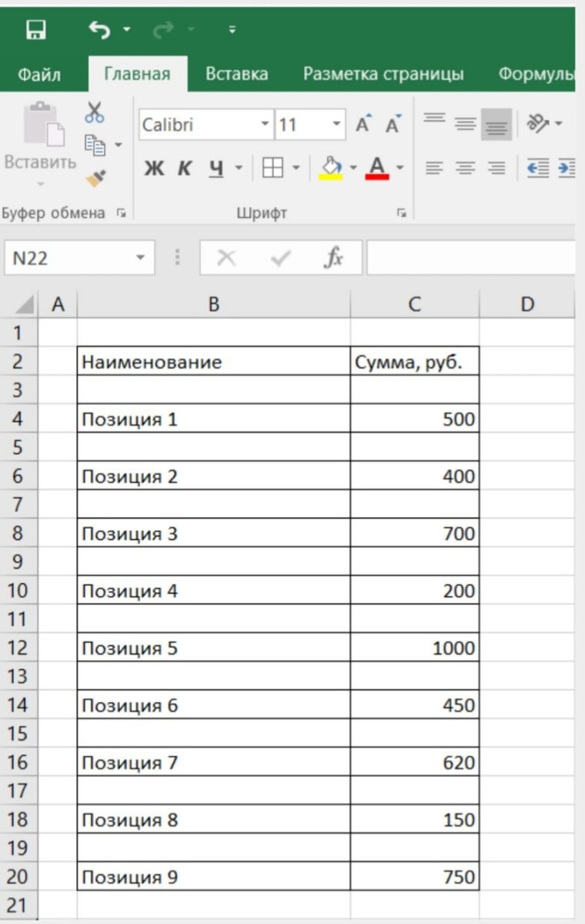Click the Format Painter brush icon
The image size is (585, 924).
[95, 178]
